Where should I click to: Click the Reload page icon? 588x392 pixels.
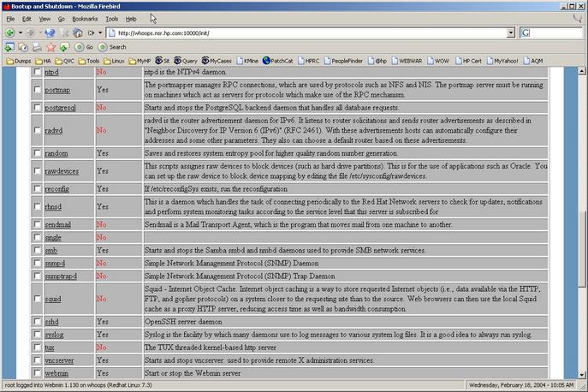point(50,33)
